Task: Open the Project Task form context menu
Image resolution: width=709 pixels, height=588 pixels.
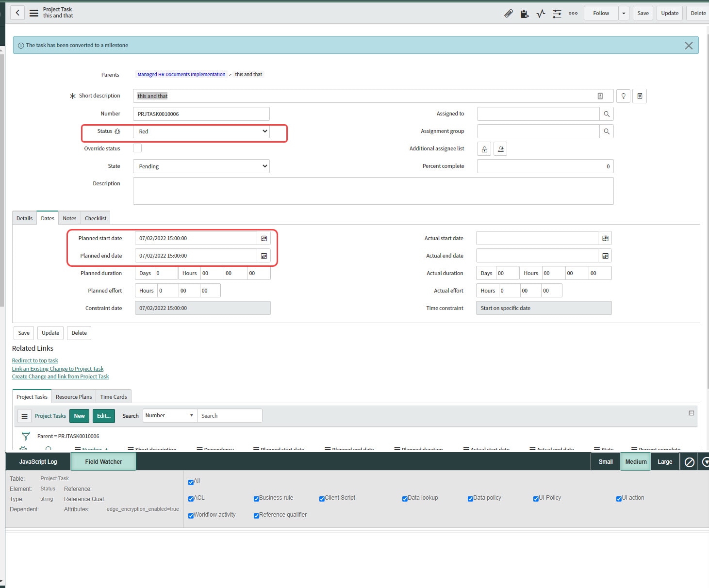Action: pyautogui.click(x=34, y=13)
